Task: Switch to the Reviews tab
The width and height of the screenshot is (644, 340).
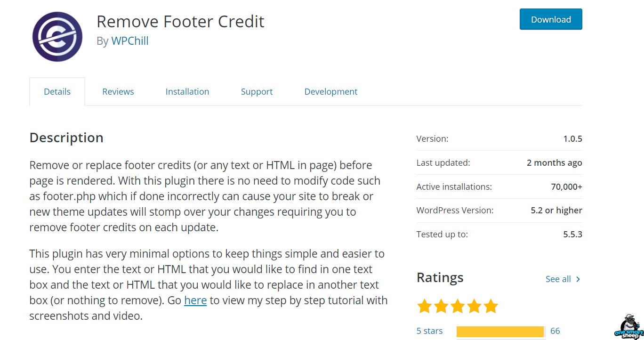Action: click(x=118, y=91)
